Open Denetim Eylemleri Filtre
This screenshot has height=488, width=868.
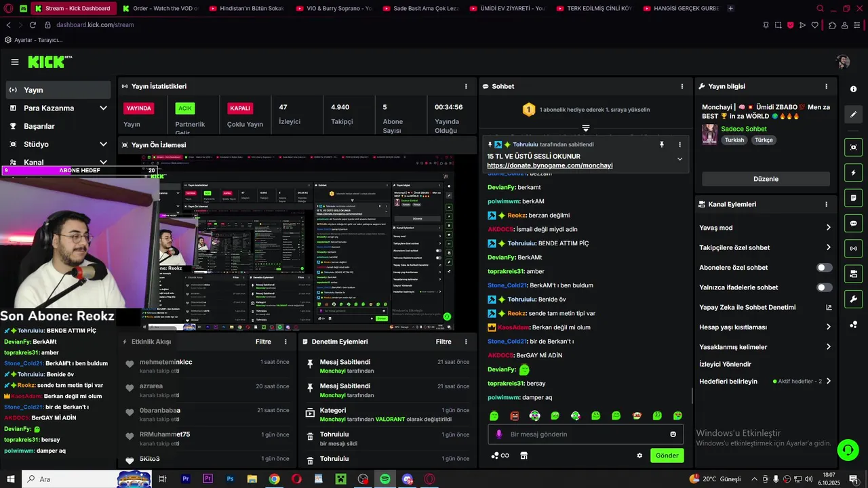443,342
